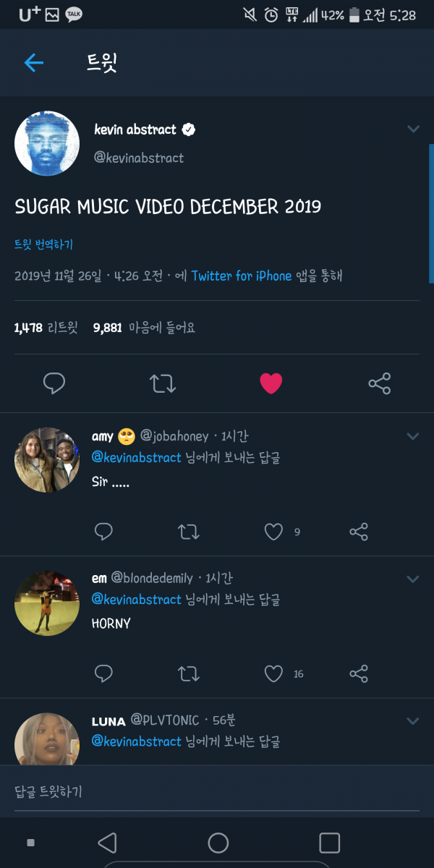
Task: Reply to amy's comment using the speech bubble icon
Action: [x=103, y=532]
